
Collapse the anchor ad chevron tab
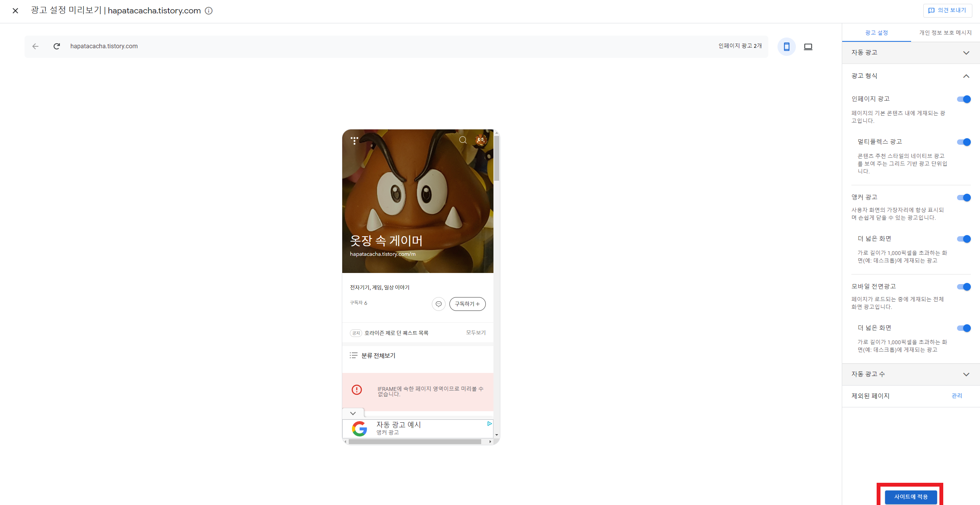coord(353,413)
